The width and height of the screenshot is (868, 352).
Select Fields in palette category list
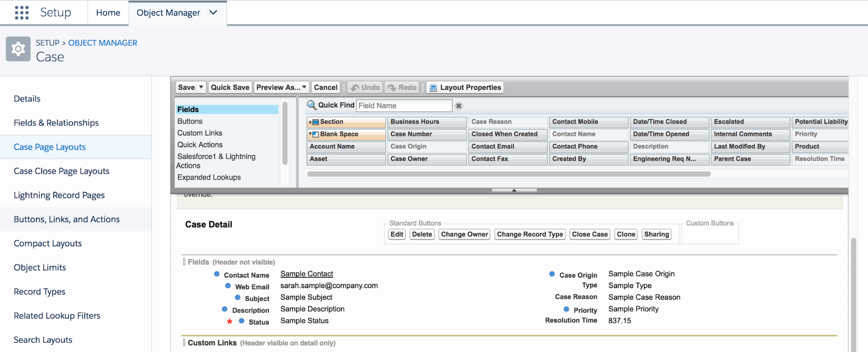click(227, 109)
